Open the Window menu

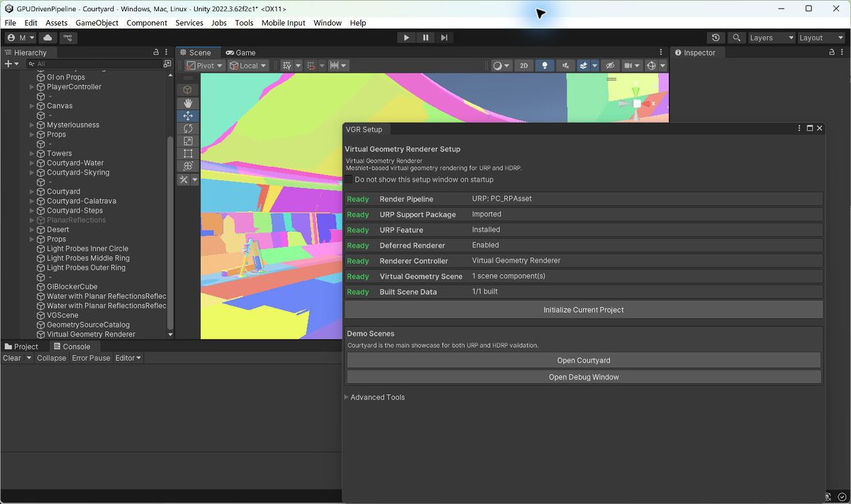328,23
